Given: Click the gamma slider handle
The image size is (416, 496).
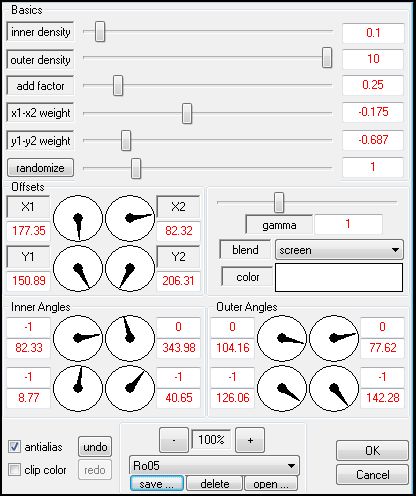Looking at the screenshot, I should coord(279,202).
